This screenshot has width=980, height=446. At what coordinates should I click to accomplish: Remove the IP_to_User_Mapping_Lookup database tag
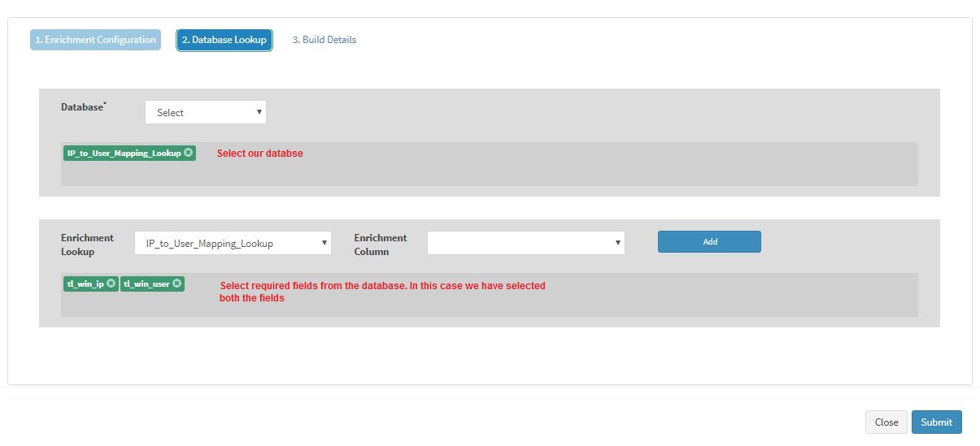[x=189, y=153]
